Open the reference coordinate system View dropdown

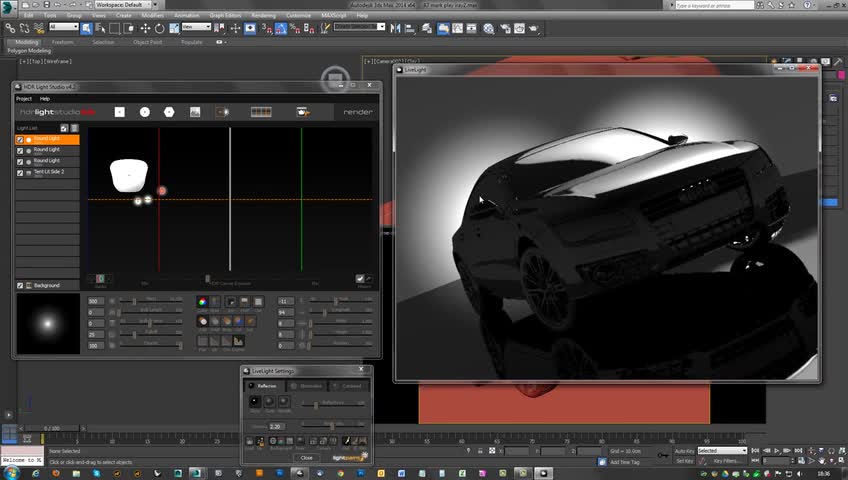pyautogui.click(x=197, y=28)
